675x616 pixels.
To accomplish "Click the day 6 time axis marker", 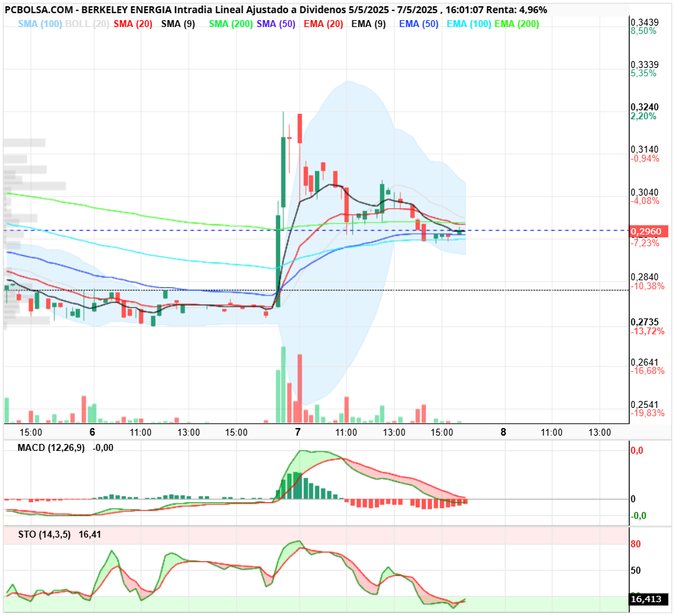I will click(92, 432).
